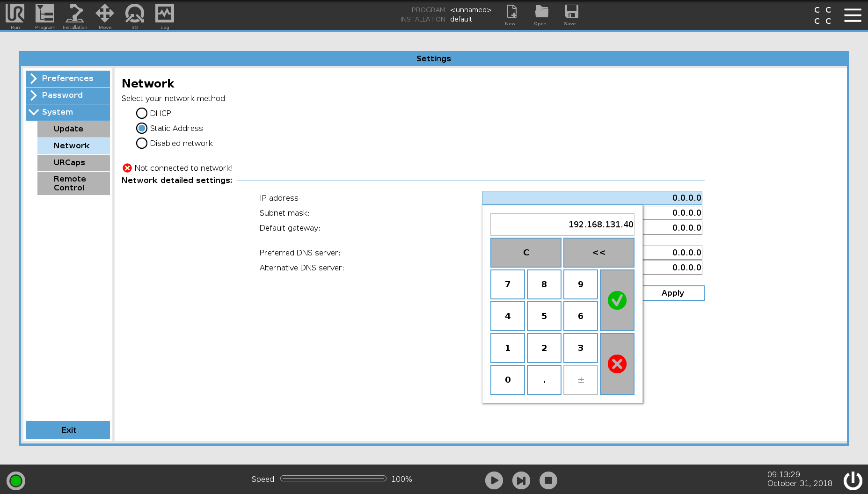Screen dimensions: 868x494
Task: Click the Apply button
Action: [x=673, y=293]
